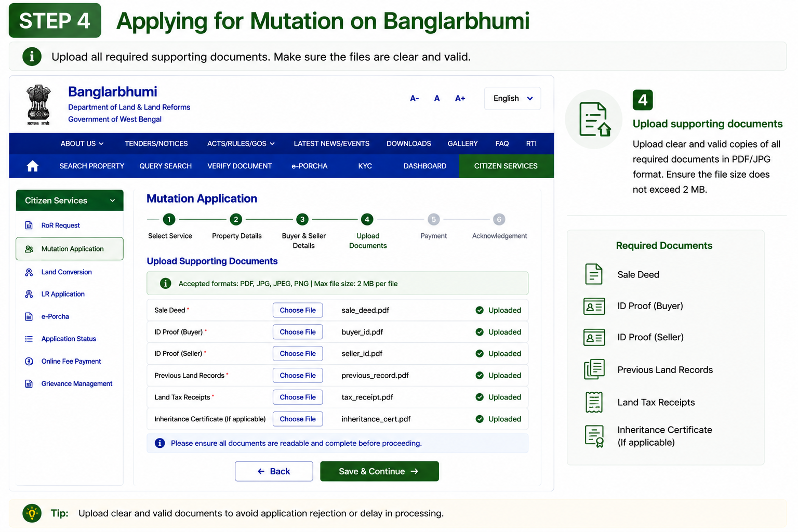Screen dimensions: 798x532
Task: Go to step 6 Acknowledgement
Action: tap(499, 219)
